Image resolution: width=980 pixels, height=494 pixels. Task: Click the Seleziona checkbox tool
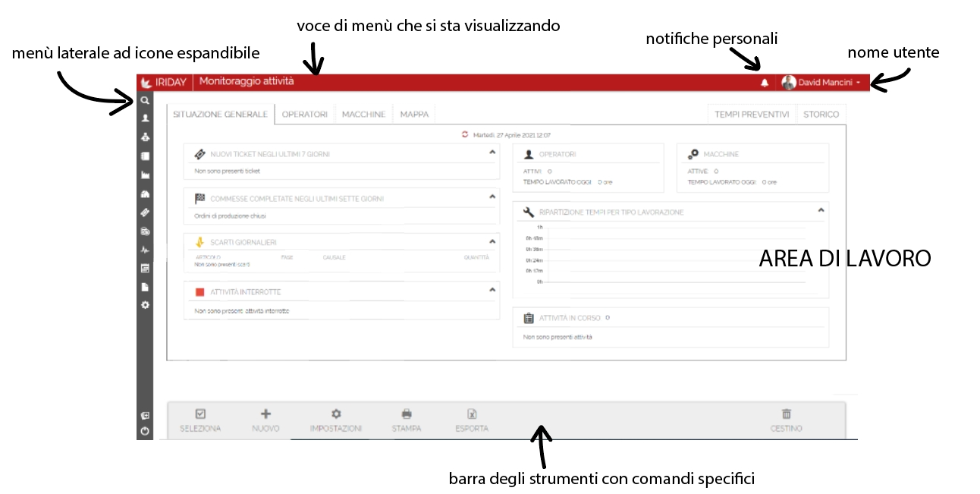(200, 414)
